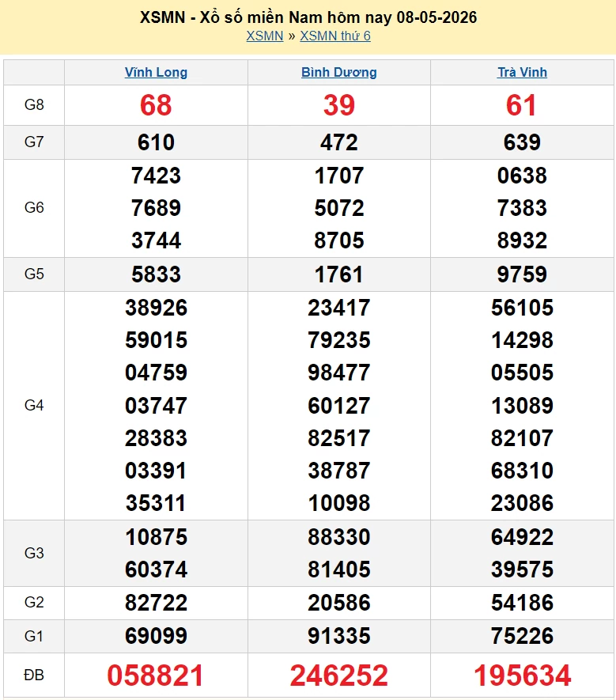
Task: Select G3 number 81405
Action: pos(338,569)
